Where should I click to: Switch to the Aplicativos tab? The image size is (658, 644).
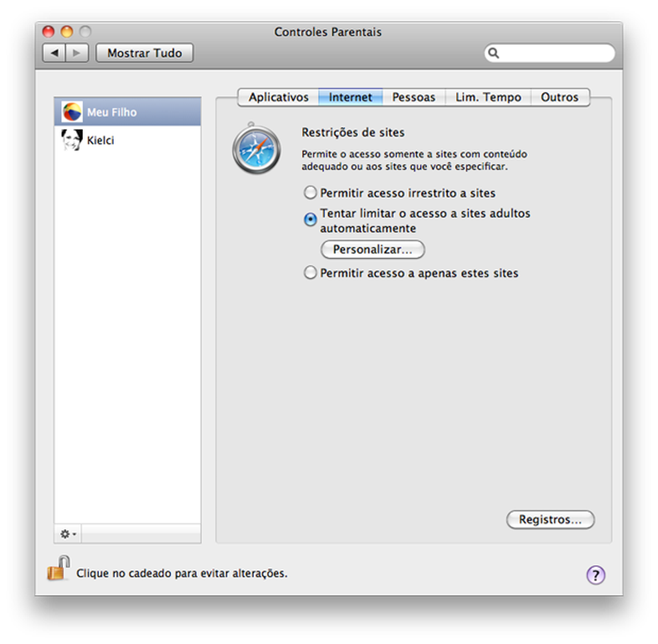(x=278, y=98)
